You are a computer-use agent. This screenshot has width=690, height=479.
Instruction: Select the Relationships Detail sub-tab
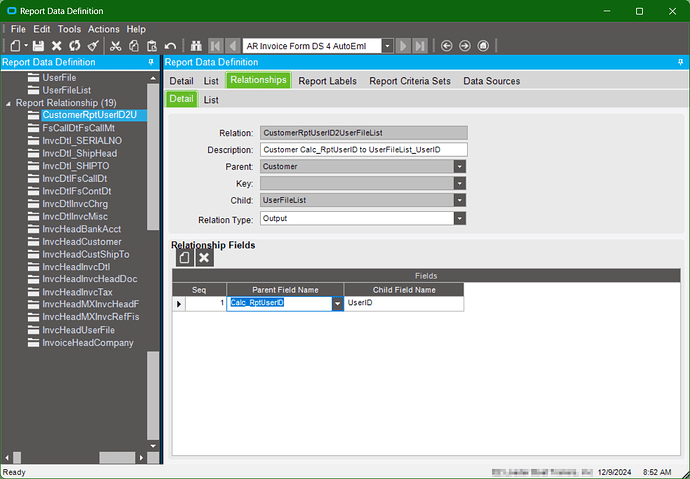point(181,99)
